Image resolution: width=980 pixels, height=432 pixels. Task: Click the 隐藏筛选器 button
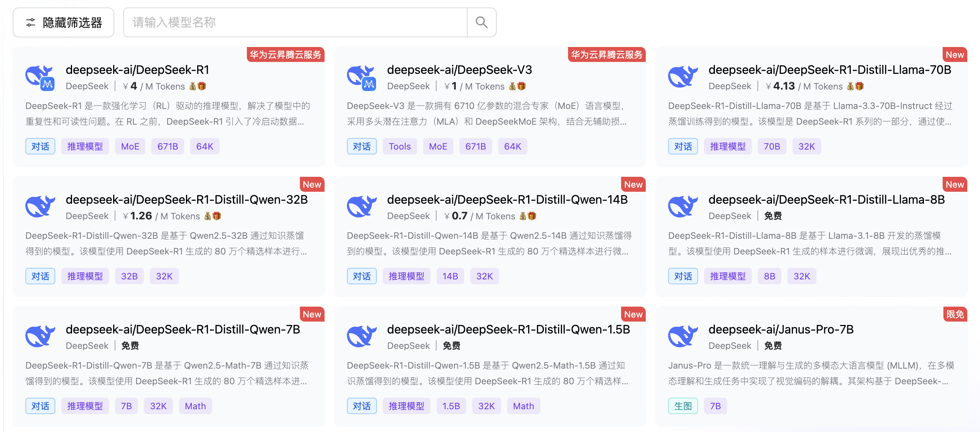pos(63,22)
